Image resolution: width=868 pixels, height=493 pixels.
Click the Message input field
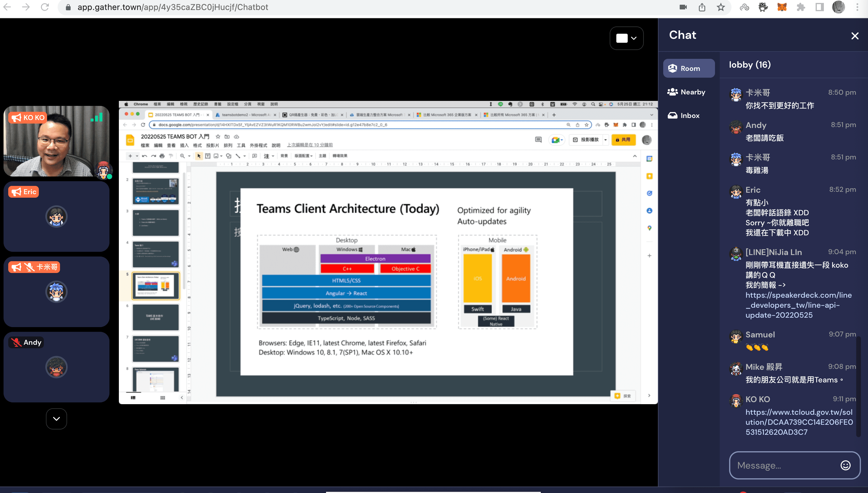[794, 465]
